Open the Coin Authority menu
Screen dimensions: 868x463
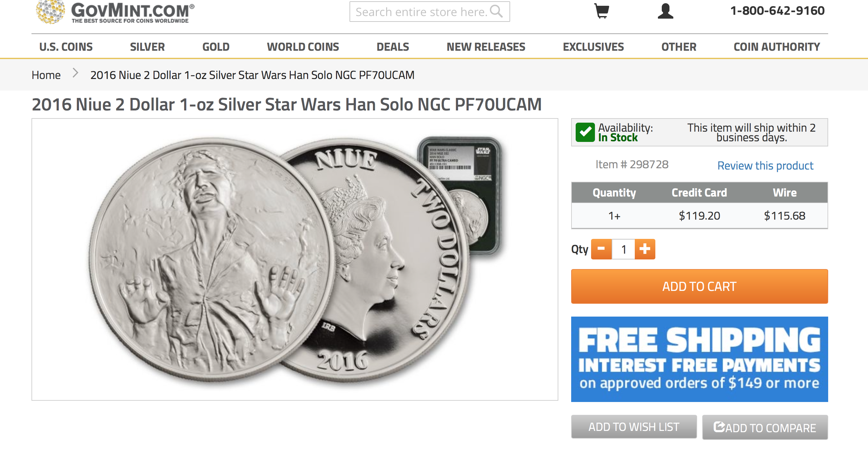pos(777,47)
